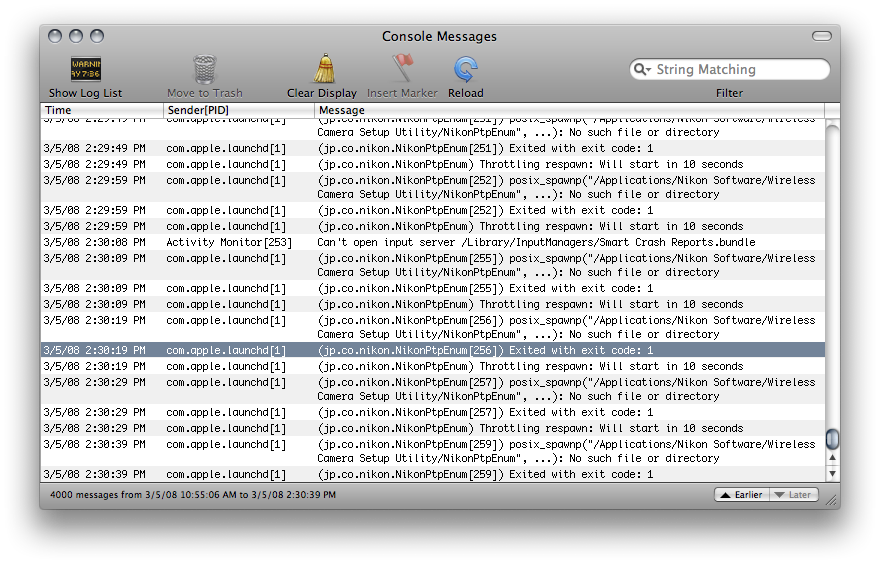Clear Display with the broom icon
Screen dimensions: 880x564
[x=324, y=68]
